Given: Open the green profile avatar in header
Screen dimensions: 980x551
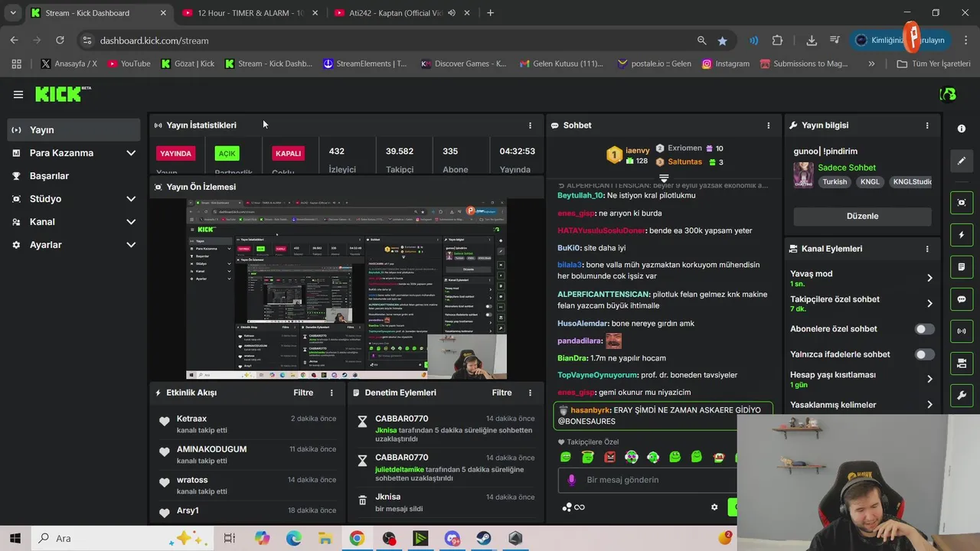Looking at the screenshot, I should 948,94.
